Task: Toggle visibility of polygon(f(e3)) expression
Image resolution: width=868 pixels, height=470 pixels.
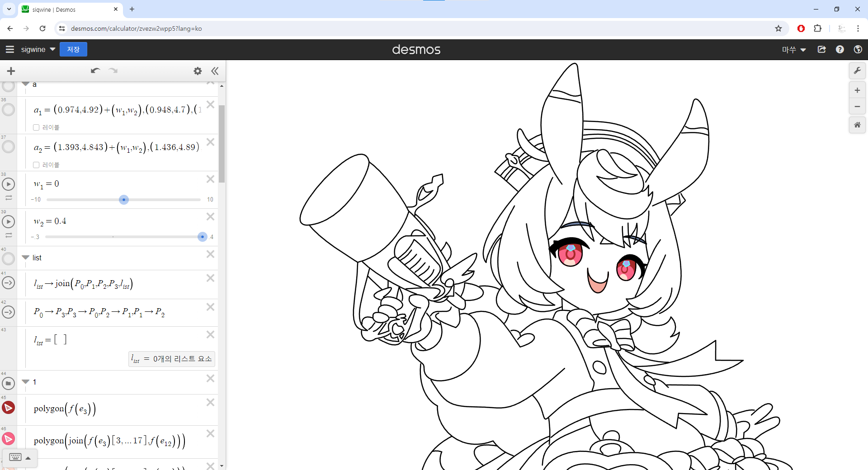Action: click(8, 408)
